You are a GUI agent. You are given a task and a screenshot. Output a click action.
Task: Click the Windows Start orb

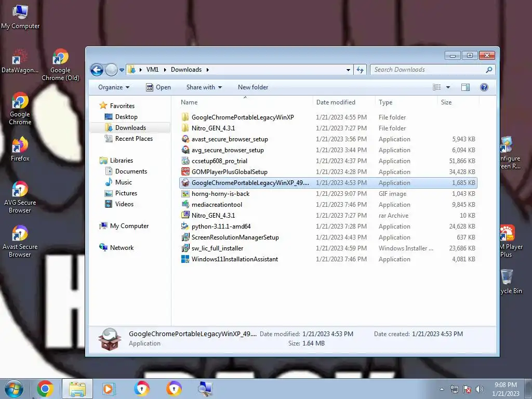[x=14, y=389]
